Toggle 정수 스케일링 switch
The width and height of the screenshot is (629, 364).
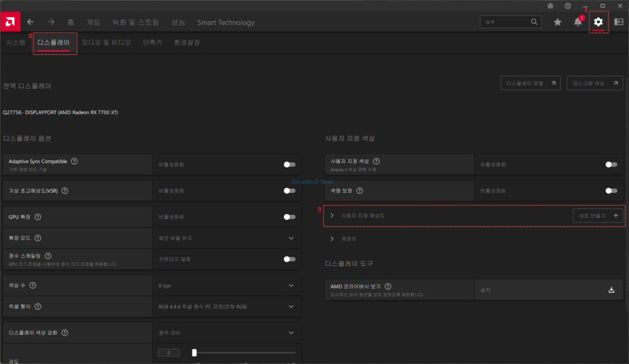[289, 260]
